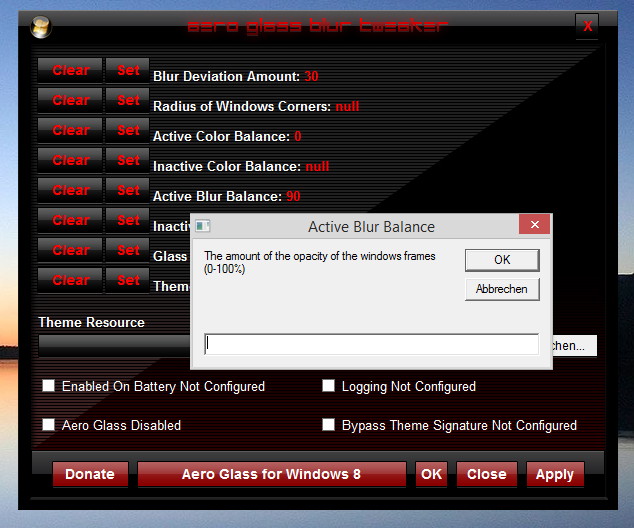The width and height of the screenshot is (634, 528).
Task: Set the Glass row value
Action: pos(128,250)
